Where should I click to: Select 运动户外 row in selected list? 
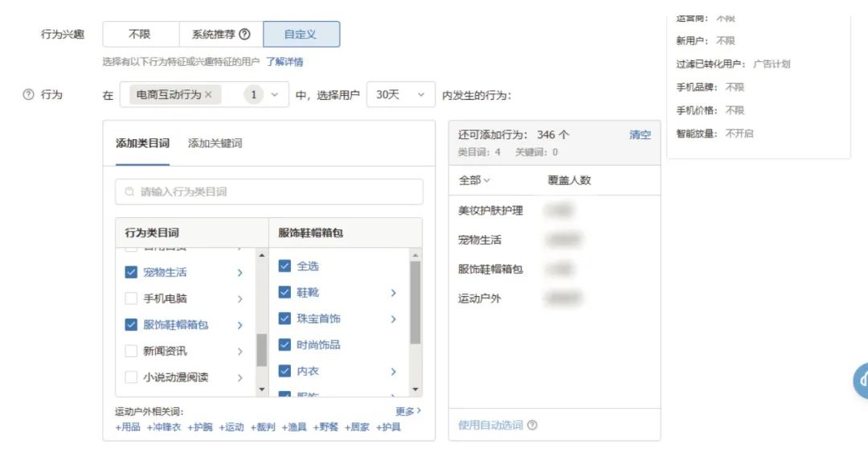(554, 298)
